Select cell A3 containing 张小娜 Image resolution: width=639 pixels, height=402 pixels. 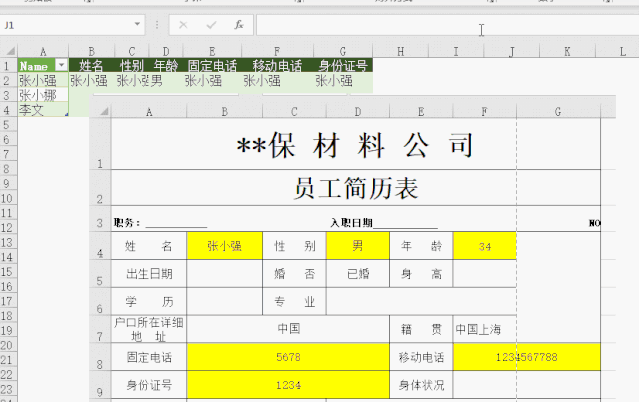(43, 95)
